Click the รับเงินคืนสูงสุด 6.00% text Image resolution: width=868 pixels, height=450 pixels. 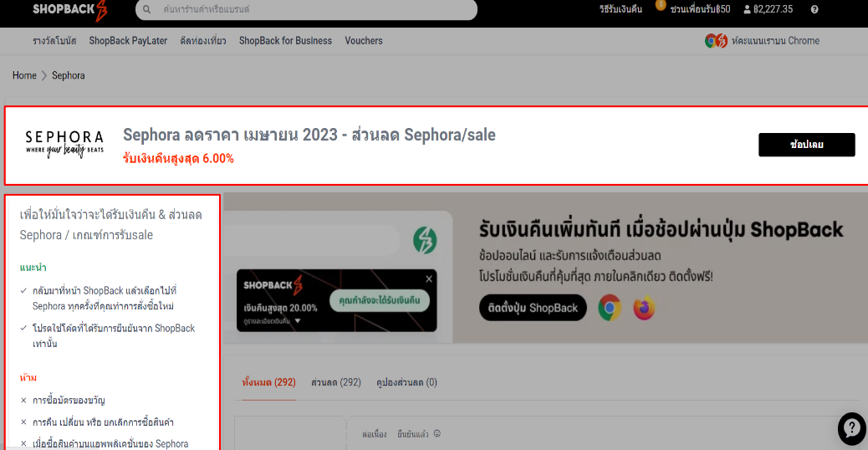[x=178, y=159]
